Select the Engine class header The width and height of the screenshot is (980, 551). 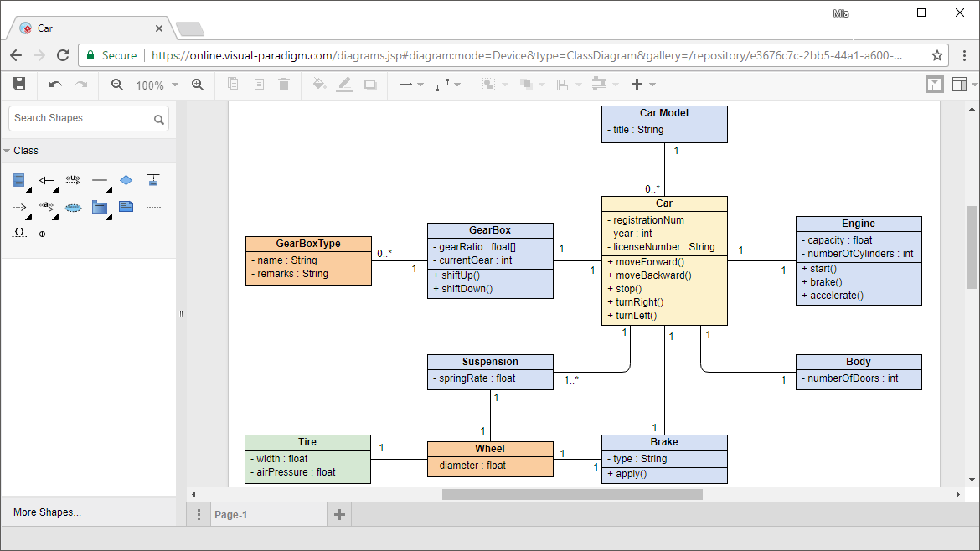[858, 224]
